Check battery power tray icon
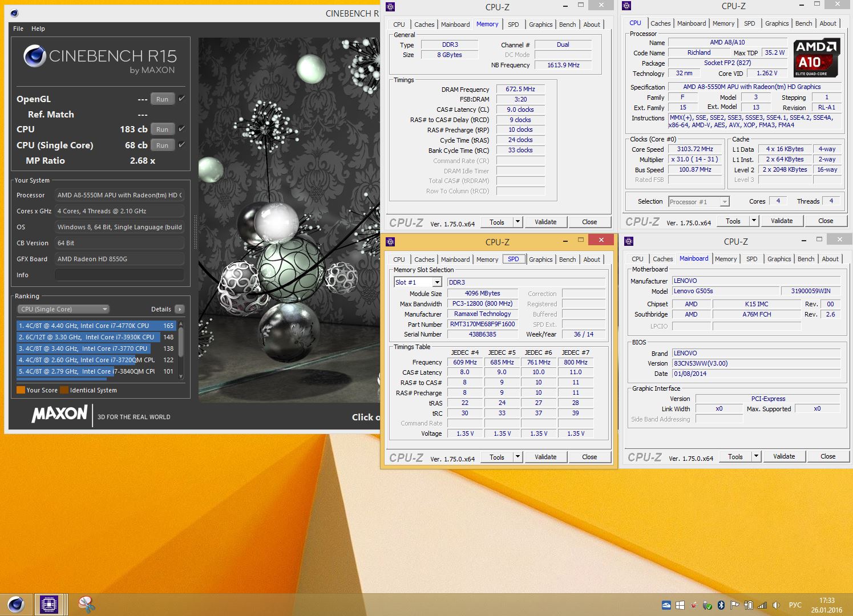The height and width of the screenshot is (616, 853). (x=749, y=605)
